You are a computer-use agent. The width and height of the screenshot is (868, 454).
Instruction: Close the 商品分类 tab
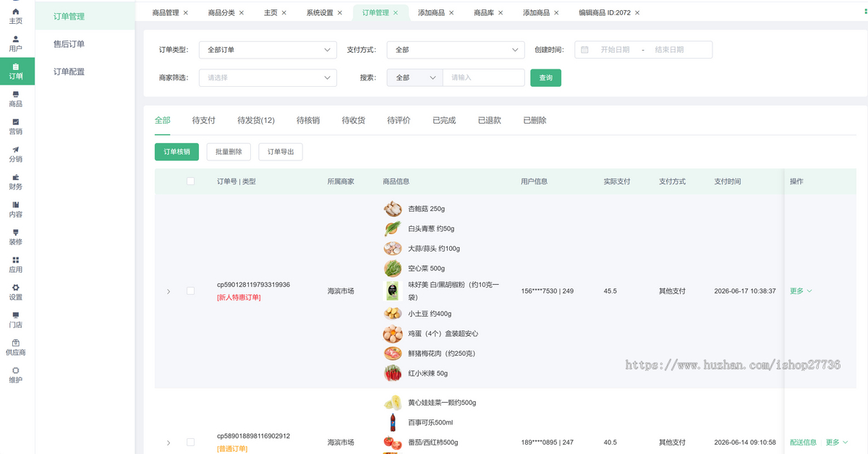coord(242,13)
